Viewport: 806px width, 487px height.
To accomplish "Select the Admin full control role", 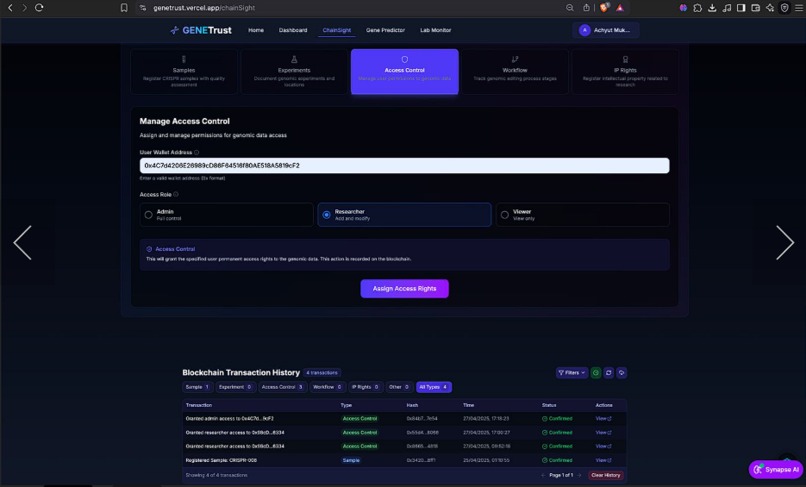I will [x=226, y=215].
